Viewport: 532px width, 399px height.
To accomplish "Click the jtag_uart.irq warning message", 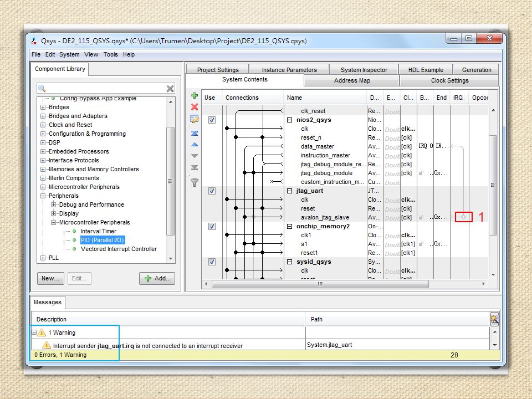I will coord(148,346).
